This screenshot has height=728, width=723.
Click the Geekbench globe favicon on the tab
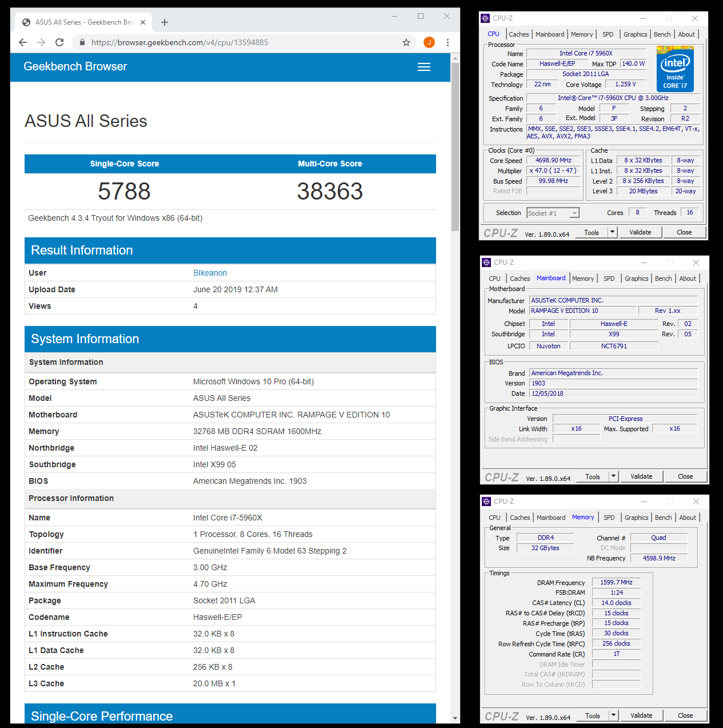click(26, 22)
